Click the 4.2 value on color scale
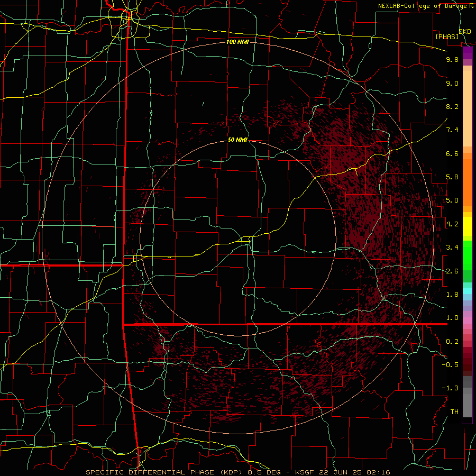The height and width of the screenshot is (476, 476). [452, 224]
